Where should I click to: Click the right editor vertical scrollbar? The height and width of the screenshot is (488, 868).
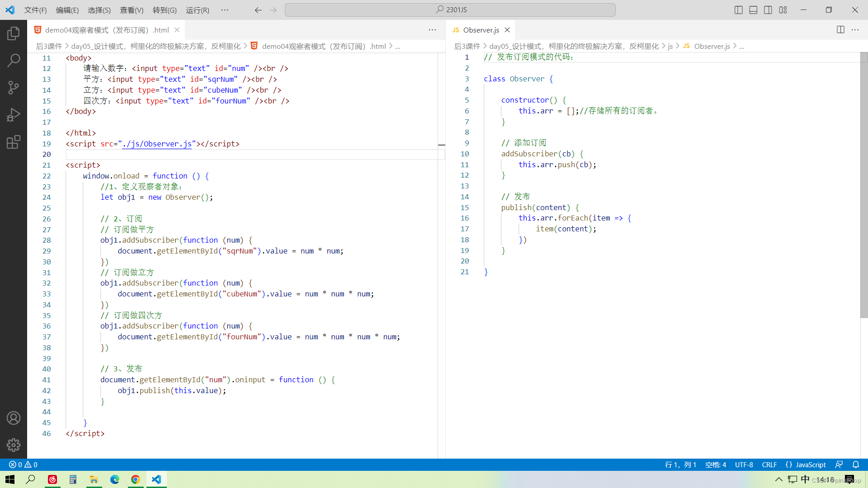pyautogui.click(x=863, y=185)
